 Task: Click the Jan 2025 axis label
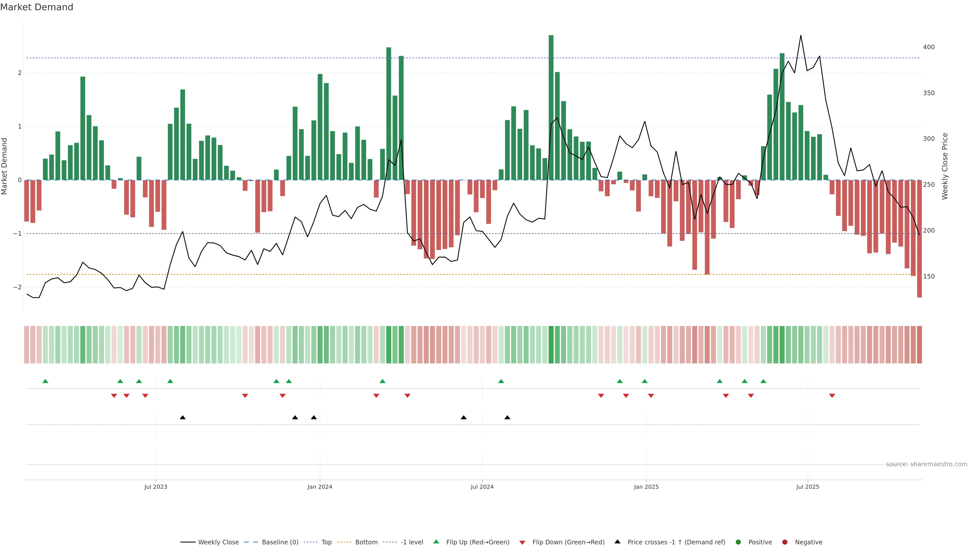click(x=646, y=487)
